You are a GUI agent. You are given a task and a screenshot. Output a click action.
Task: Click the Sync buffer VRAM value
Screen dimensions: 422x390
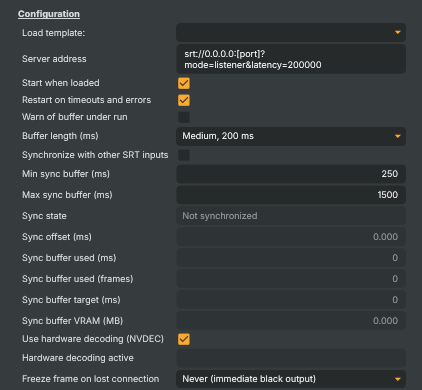291,321
